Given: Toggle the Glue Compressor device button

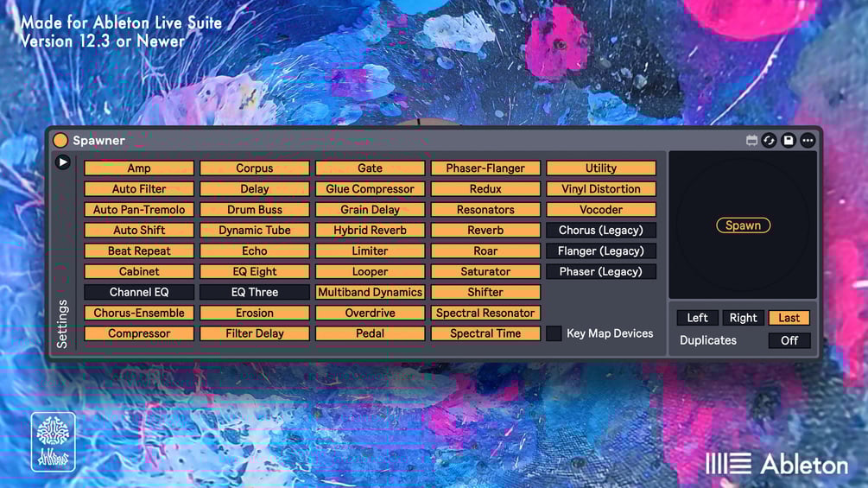Looking at the screenshot, I should 370,188.
